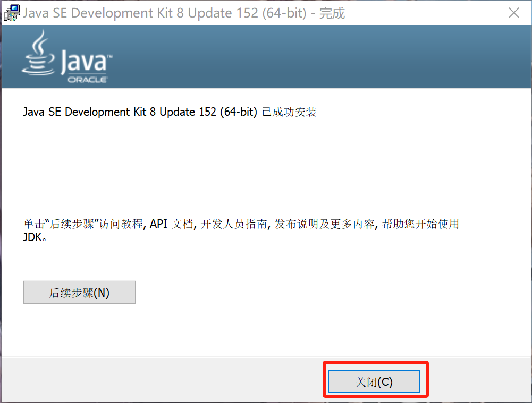Click the JDK instruction paragraph text
Screen dimensions: 532x403
coord(239,229)
